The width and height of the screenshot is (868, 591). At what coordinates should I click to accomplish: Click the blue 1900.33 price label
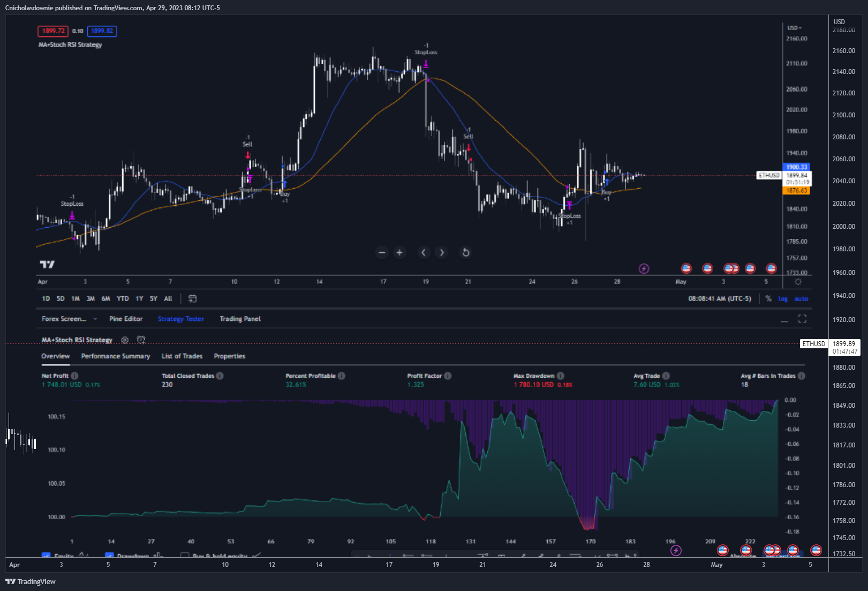click(796, 167)
